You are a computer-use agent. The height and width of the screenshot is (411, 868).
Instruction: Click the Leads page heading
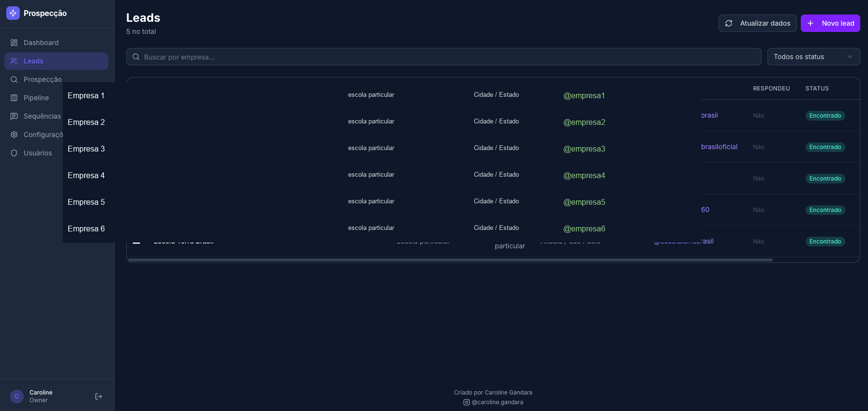[143, 18]
